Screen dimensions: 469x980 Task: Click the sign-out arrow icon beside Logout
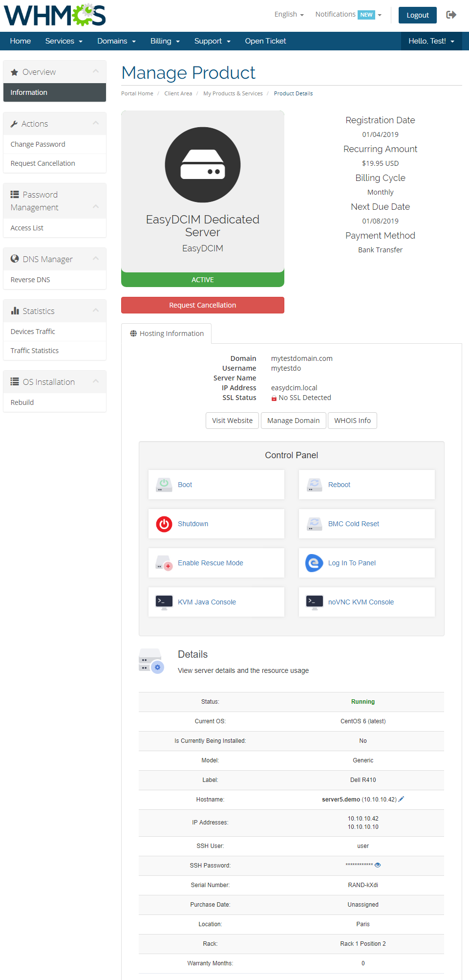451,15
